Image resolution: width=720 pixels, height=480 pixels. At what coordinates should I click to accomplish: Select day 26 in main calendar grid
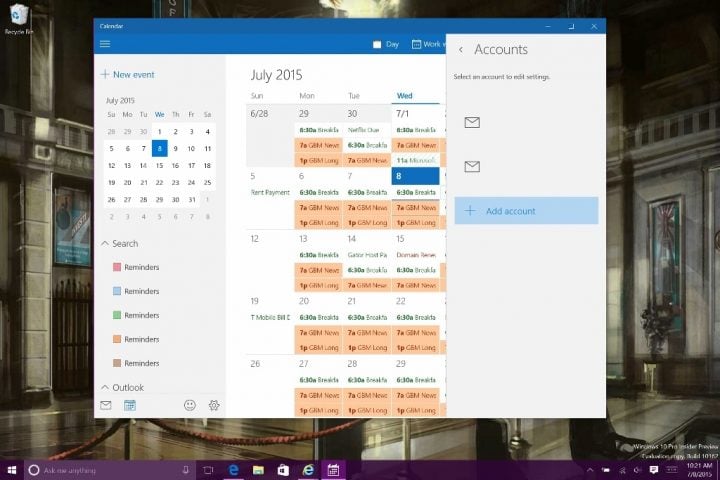point(255,364)
